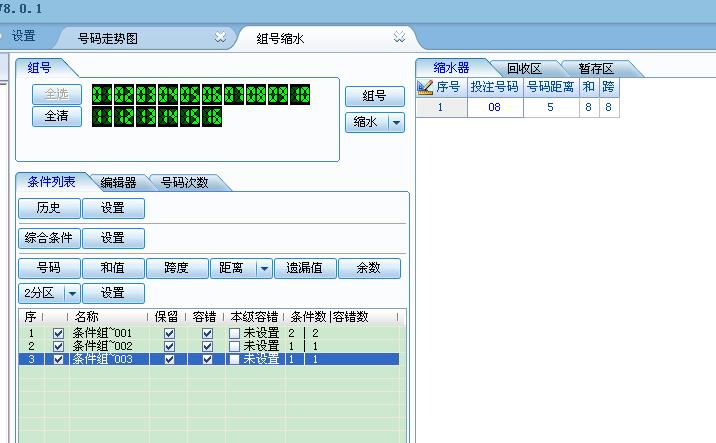This screenshot has width=716, height=443.
Task: Select number tile 01 in 组号 panel
Action: pyautogui.click(x=103, y=96)
